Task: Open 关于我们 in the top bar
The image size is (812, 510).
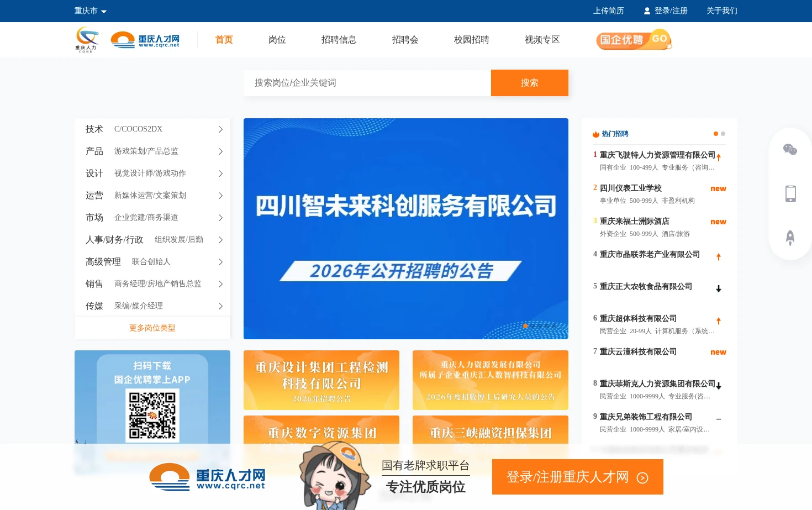Action: pos(721,11)
